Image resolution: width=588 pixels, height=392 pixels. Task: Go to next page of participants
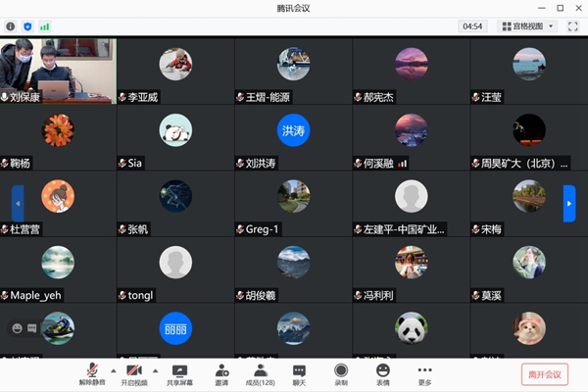coord(569,203)
